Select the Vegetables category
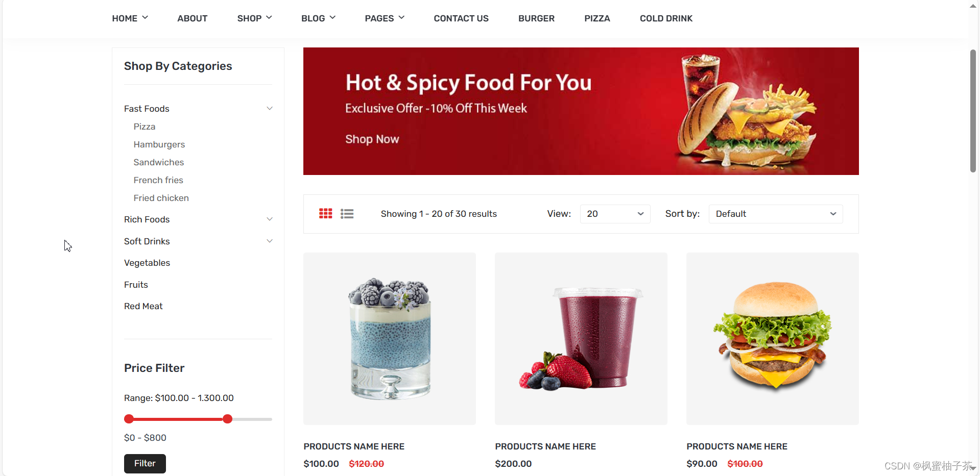This screenshot has width=980, height=476. [147, 263]
